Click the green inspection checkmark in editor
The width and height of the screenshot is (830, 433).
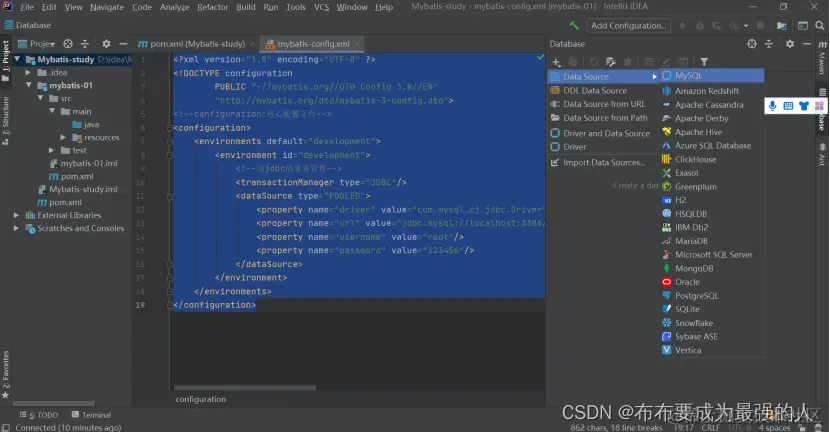coord(540,57)
